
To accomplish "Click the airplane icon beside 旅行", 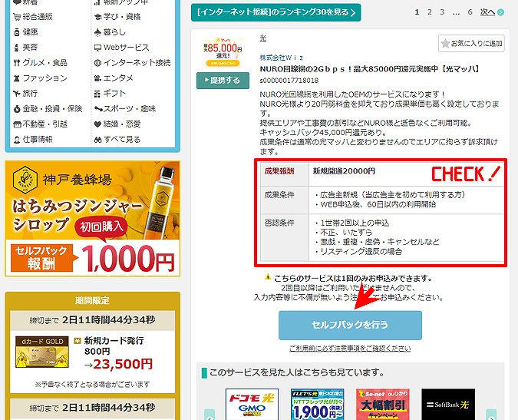I will pyautogui.click(x=17, y=93).
